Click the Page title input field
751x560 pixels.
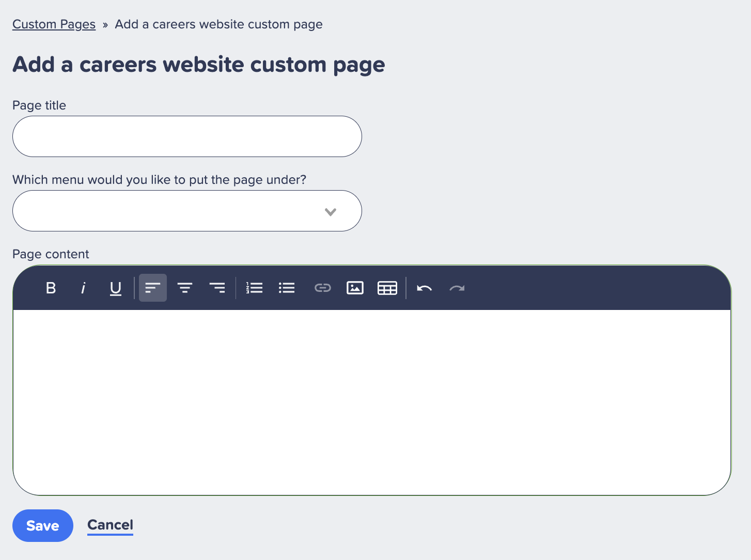click(x=187, y=136)
